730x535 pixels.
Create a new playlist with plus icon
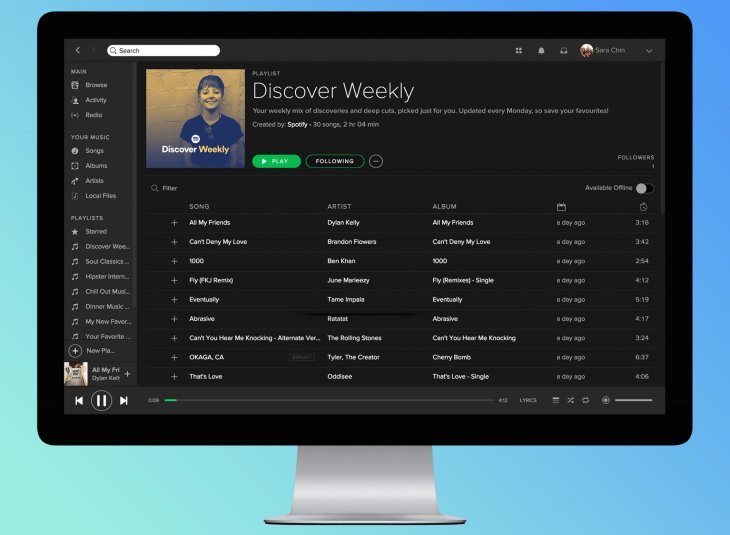pos(75,351)
